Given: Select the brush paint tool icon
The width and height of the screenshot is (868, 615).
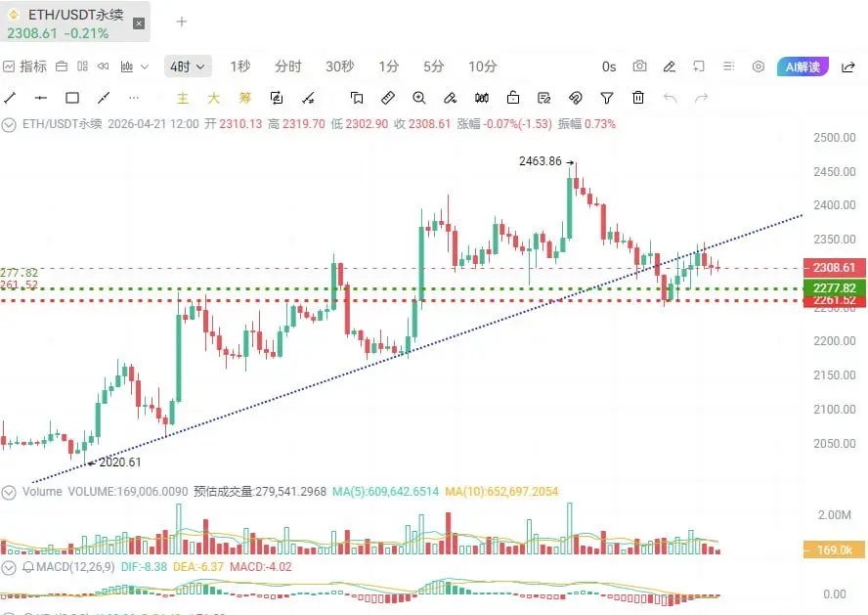Looking at the screenshot, I should 450,98.
